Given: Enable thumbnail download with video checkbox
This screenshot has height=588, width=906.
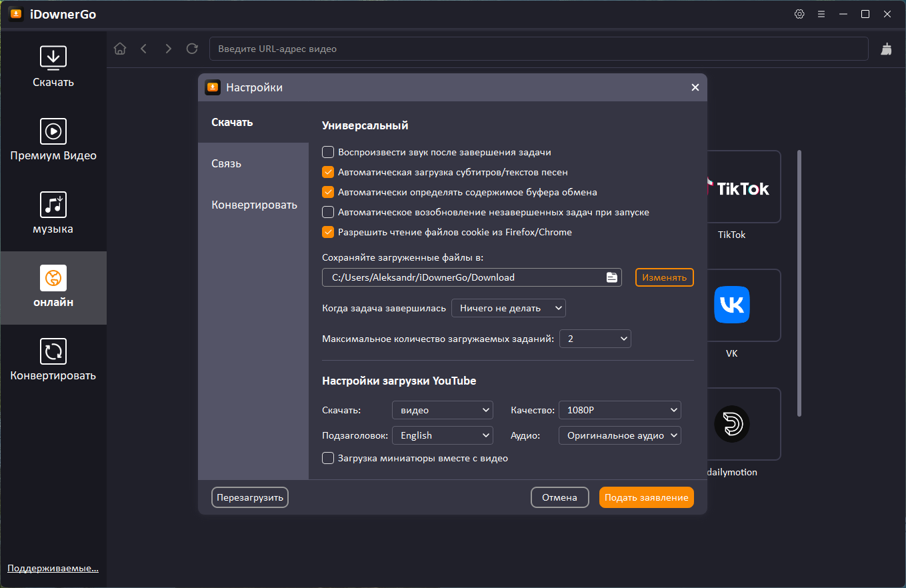Looking at the screenshot, I should click(x=328, y=458).
